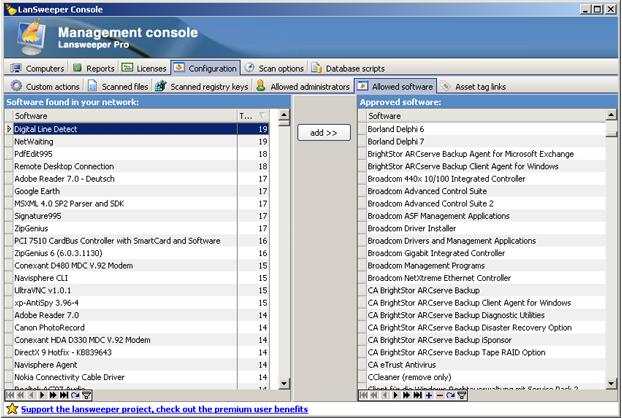Select CCleaner (remove only) in approved list

(486, 377)
